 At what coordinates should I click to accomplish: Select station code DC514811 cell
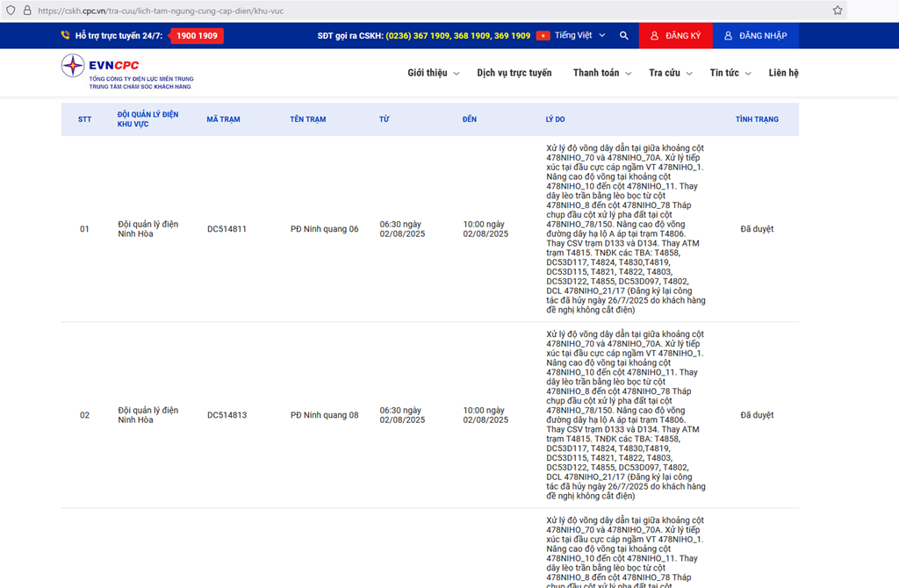tap(227, 229)
